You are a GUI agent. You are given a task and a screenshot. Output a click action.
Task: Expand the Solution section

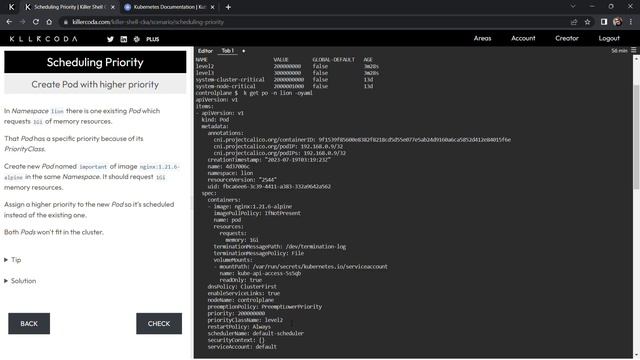(20, 281)
